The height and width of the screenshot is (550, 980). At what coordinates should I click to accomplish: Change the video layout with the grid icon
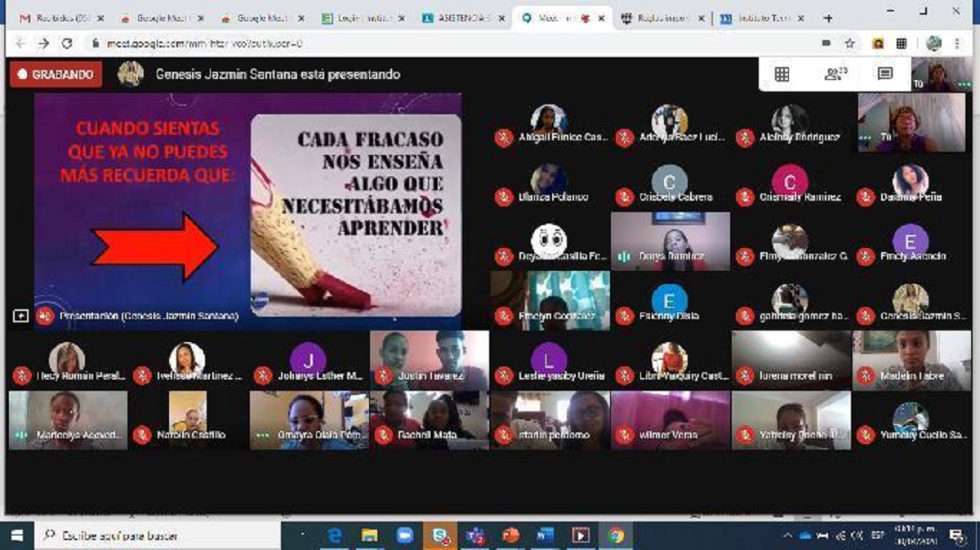[x=782, y=73]
